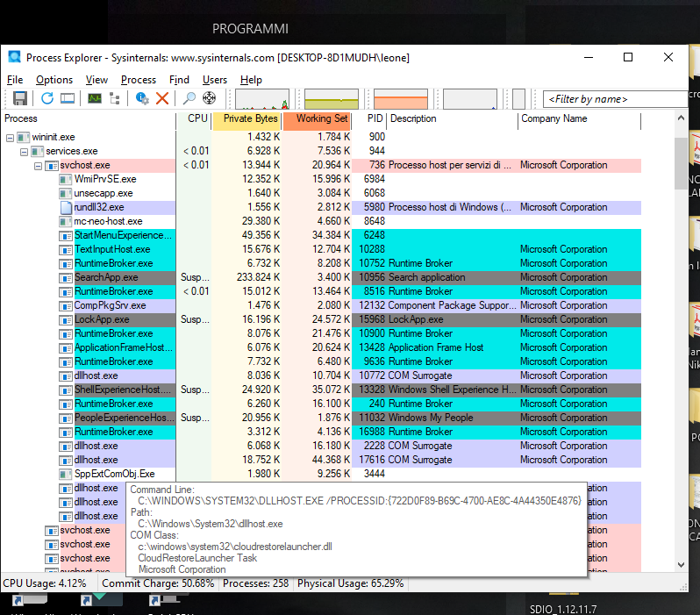Viewport: 700px width, 615px height.
Task: Click the Refresh Now toolbar icon
Action: pos(47,98)
